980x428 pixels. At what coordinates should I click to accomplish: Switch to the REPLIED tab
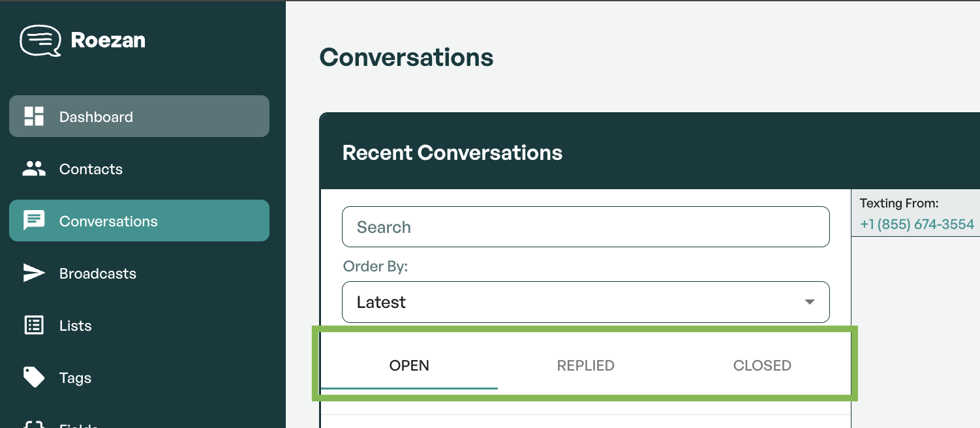click(x=585, y=365)
